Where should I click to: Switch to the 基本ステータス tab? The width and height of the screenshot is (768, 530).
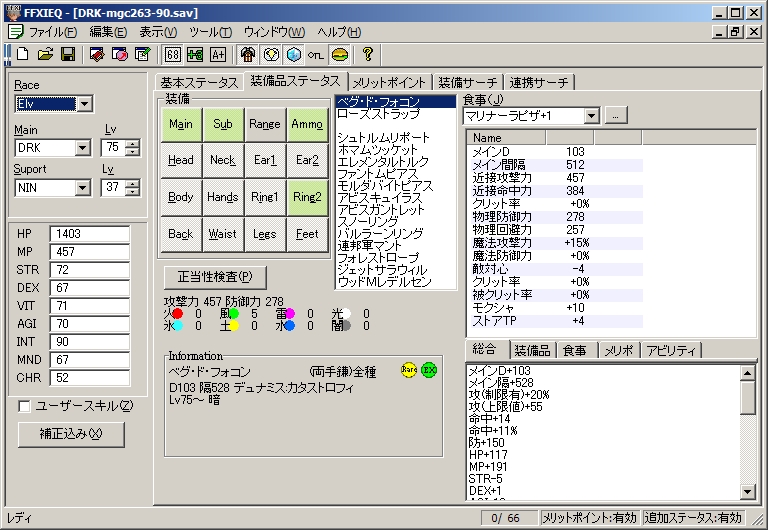click(199, 82)
